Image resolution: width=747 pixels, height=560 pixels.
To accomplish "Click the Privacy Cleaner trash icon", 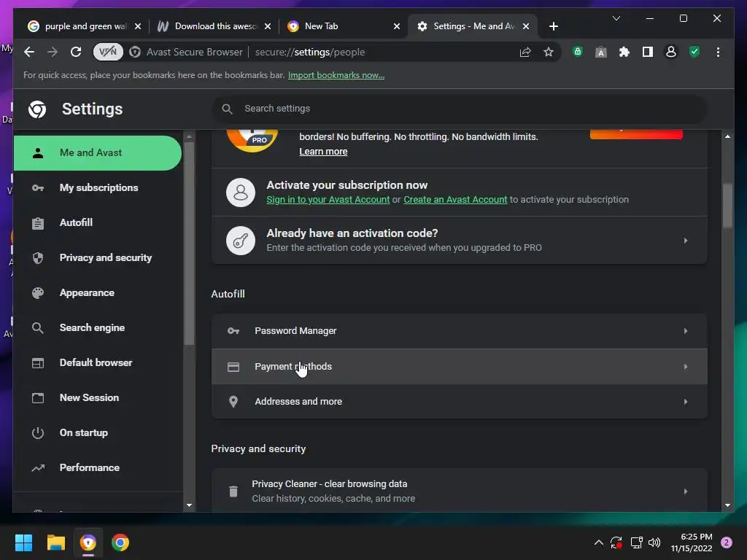I will click(x=233, y=491).
